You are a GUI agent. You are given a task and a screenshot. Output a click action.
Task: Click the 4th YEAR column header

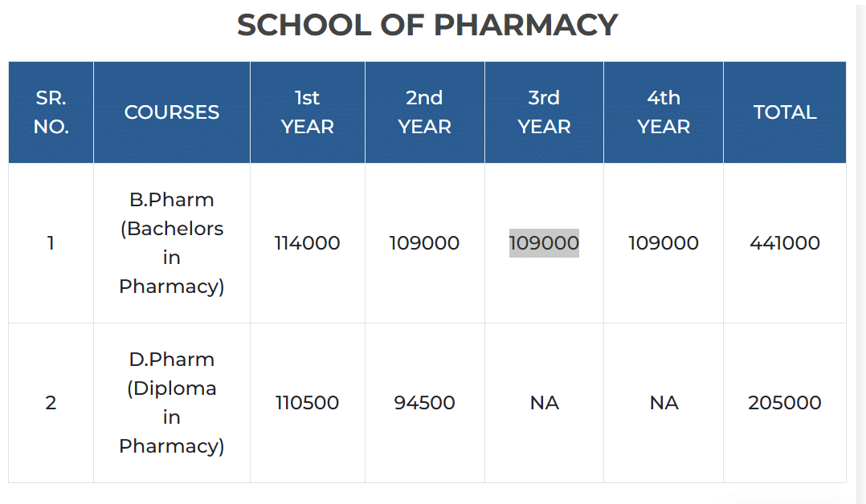tap(664, 112)
